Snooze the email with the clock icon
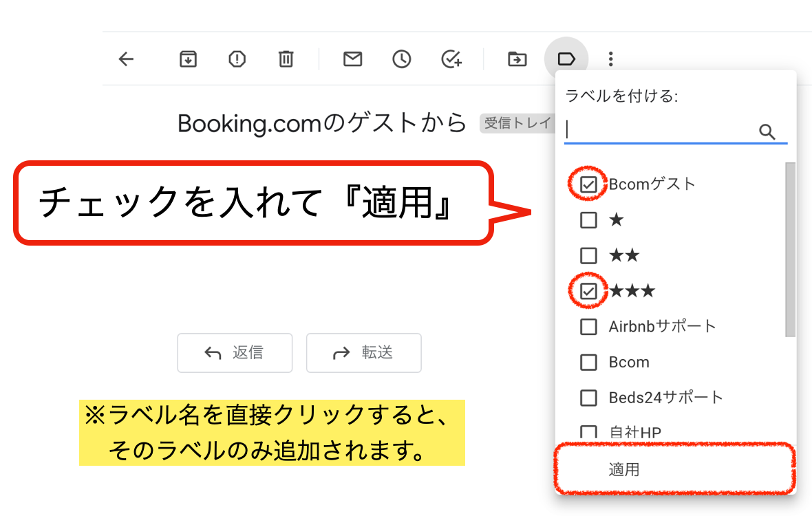 401,59
